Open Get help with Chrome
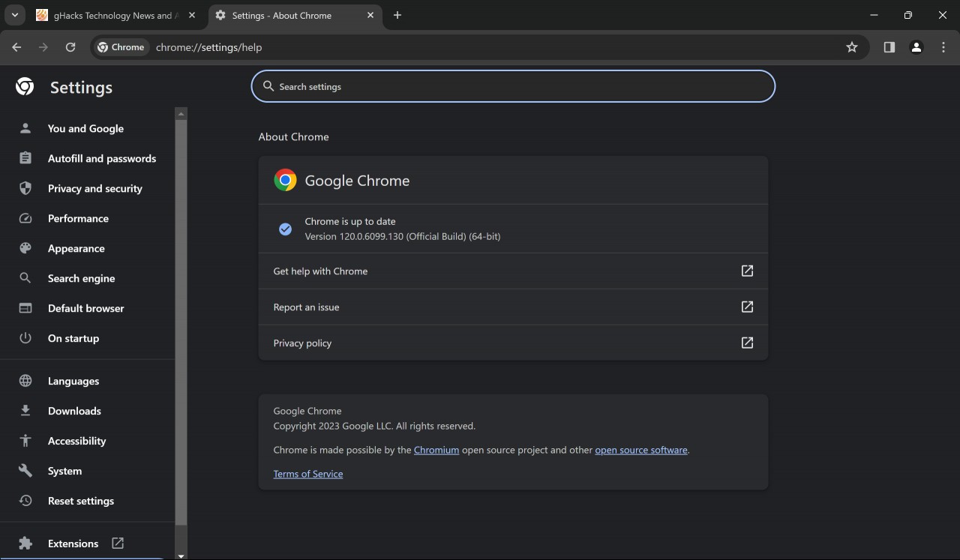960x560 pixels. pos(513,271)
